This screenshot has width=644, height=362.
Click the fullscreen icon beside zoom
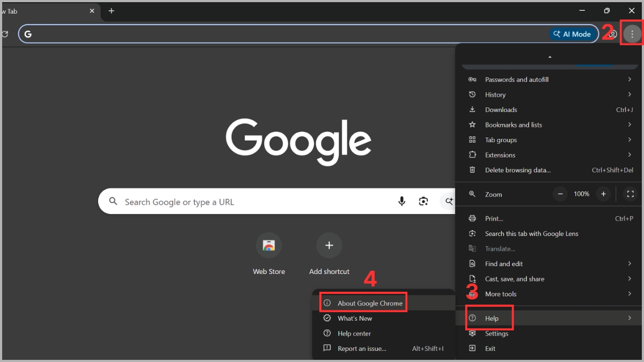coord(631,194)
